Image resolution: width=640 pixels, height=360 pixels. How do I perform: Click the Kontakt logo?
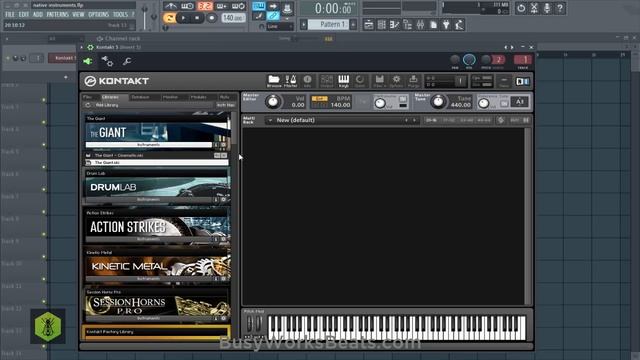click(117, 81)
